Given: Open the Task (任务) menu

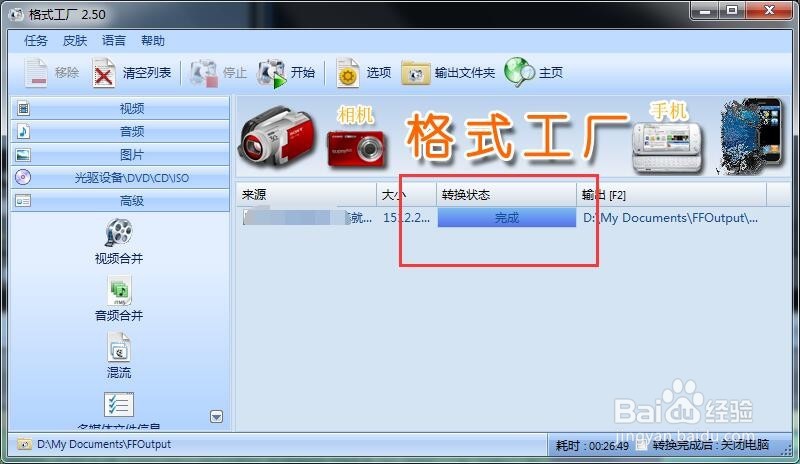Looking at the screenshot, I should (x=36, y=41).
